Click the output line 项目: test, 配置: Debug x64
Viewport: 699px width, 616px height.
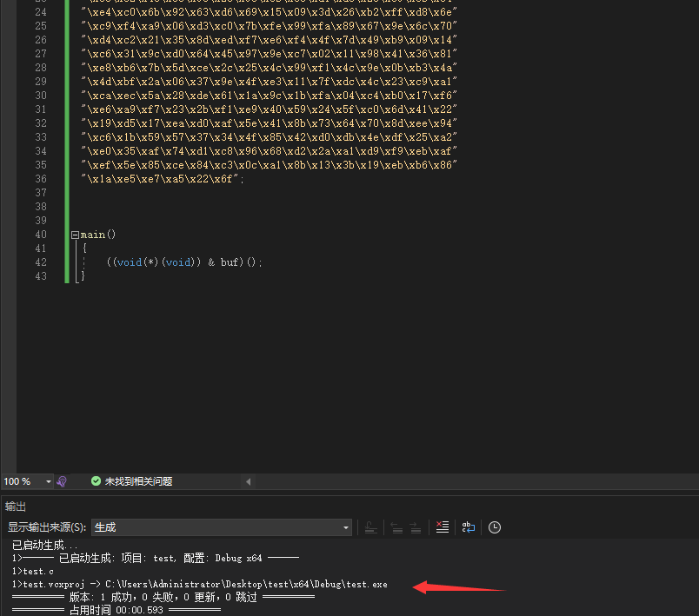(156, 558)
